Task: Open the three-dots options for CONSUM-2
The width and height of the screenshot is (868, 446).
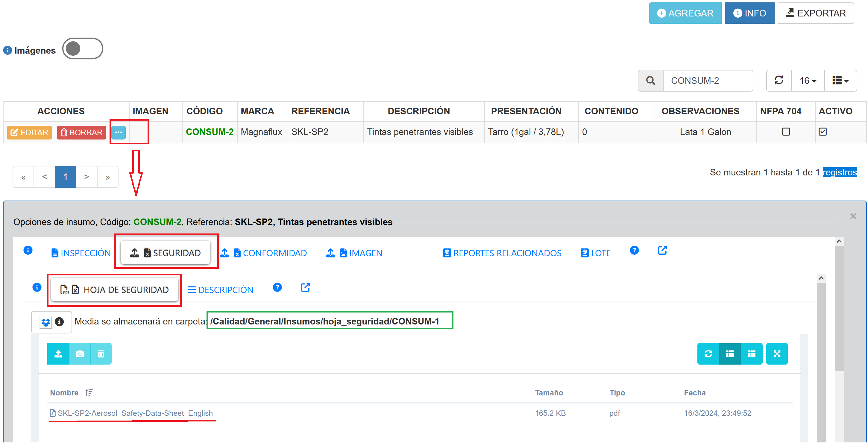Action: [x=118, y=132]
